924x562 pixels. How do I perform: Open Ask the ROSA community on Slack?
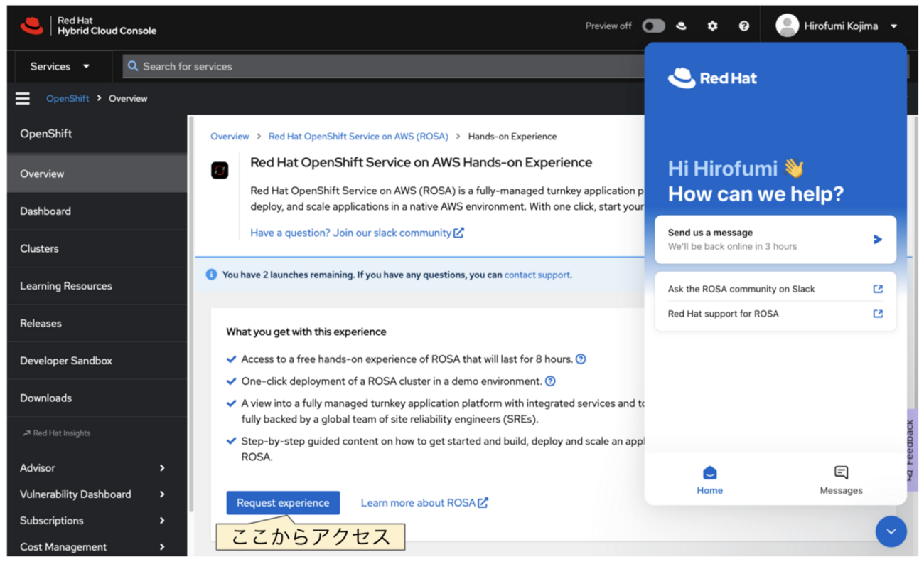pyautogui.click(x=775, y=289)
